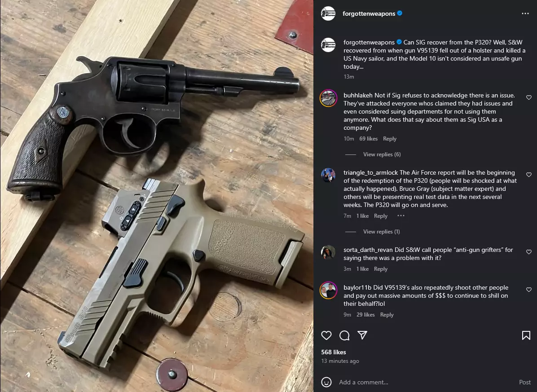Viewport: 537px width, 392px height.
Task: Like buhhlakeh's comment
Action: (x=529, y=97)
